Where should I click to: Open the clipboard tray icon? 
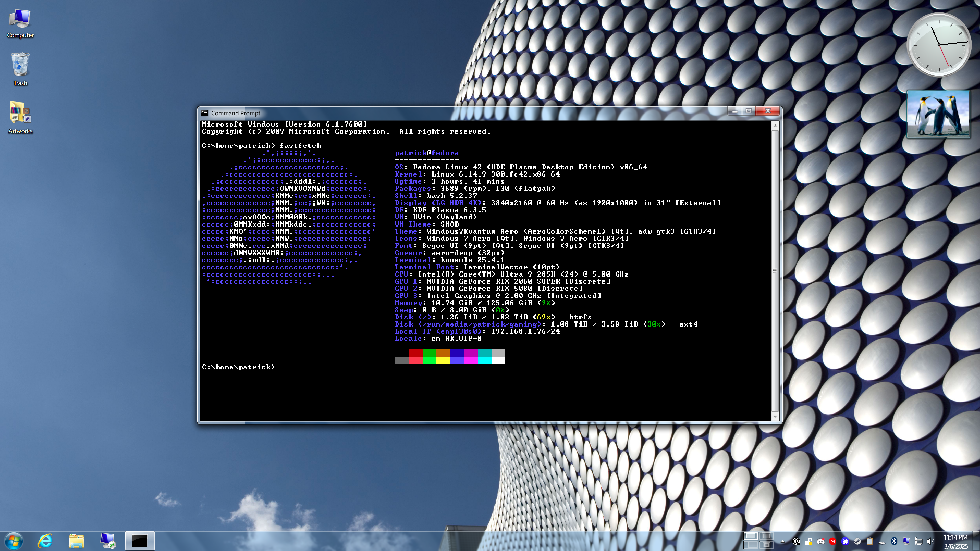pyautogui.click(x=870, y=541)
